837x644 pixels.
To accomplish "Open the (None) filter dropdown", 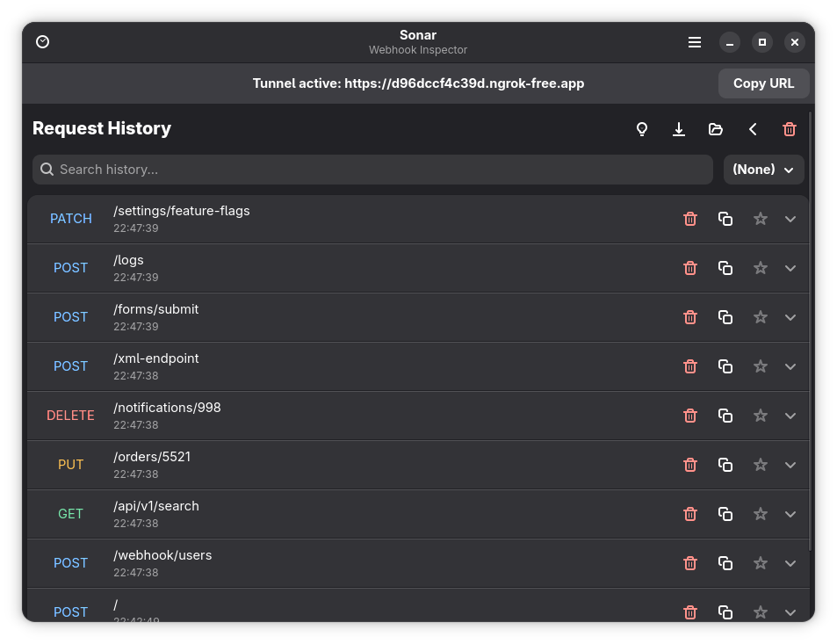I will click(x=763, y=170).
